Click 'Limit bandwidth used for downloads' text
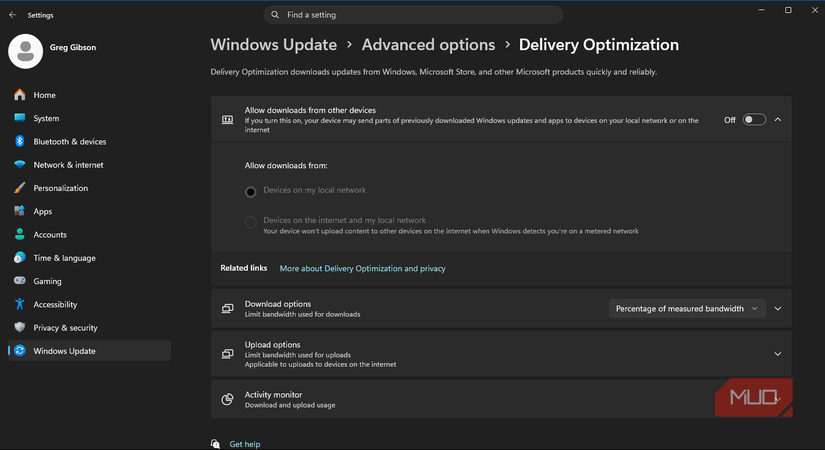Viewport: 825px width, 450px height. tap(303, 314)
